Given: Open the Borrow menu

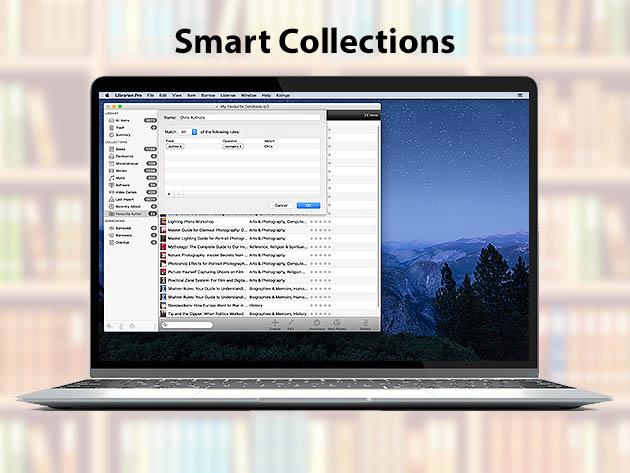Looking at the screenshot, I should 208,96.
